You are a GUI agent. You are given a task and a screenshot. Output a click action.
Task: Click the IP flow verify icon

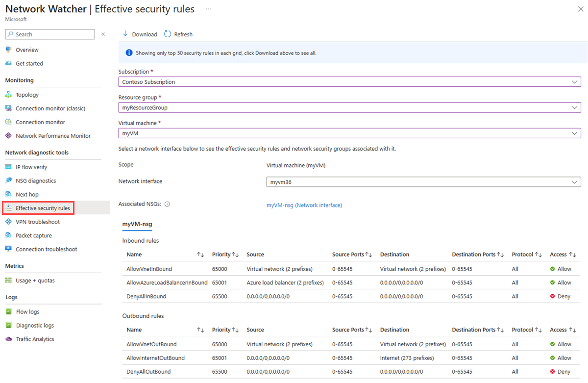click(x=8, y=167)
